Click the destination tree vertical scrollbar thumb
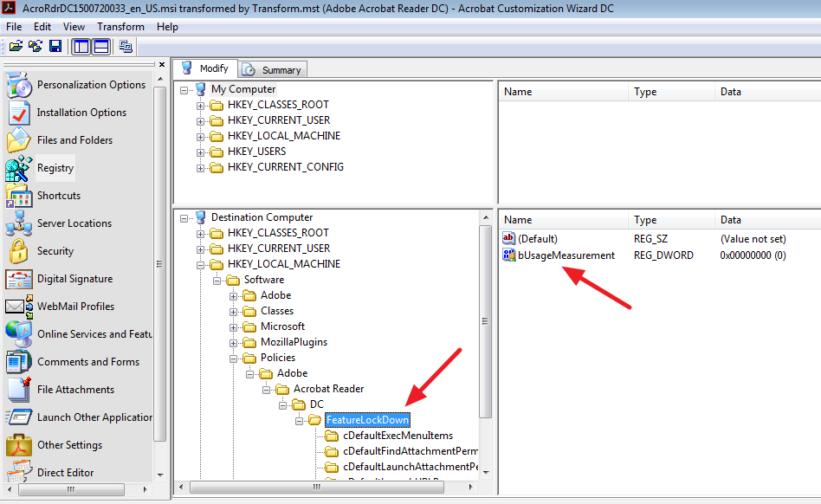 pos(485,320)
